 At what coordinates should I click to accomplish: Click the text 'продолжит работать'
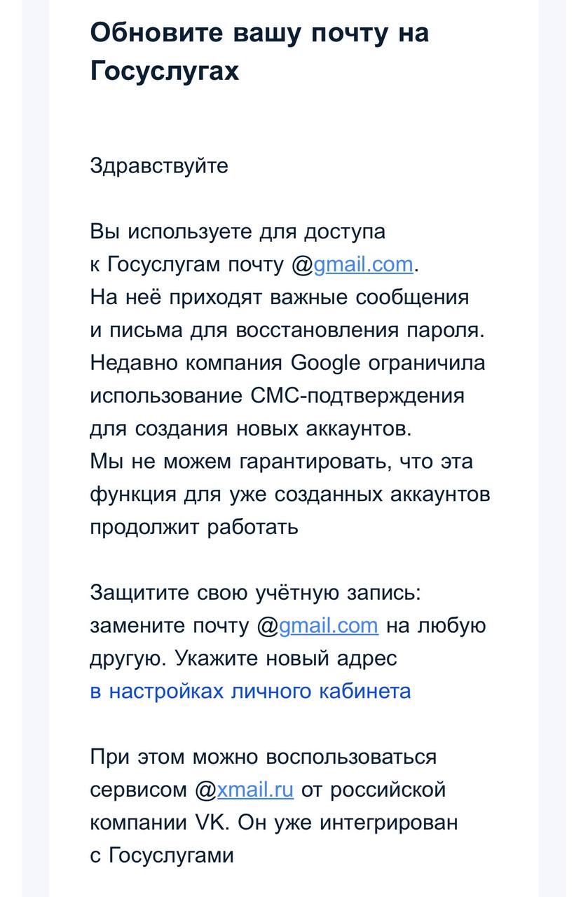tap(194, 527)
